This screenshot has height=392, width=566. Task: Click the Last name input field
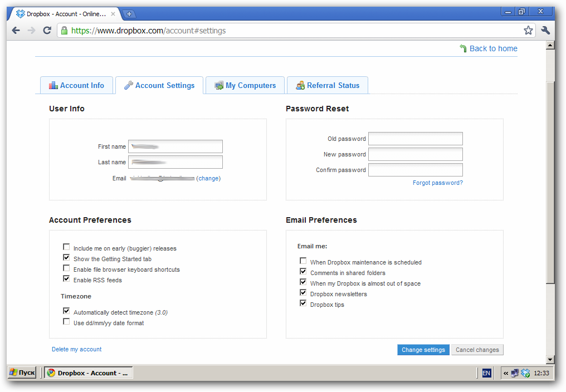point(175,162)
